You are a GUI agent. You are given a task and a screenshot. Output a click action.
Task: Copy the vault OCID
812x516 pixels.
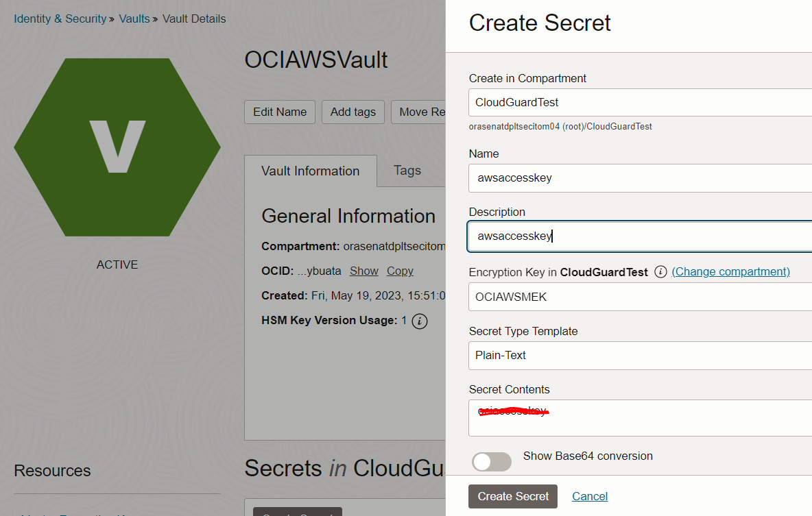400,271
